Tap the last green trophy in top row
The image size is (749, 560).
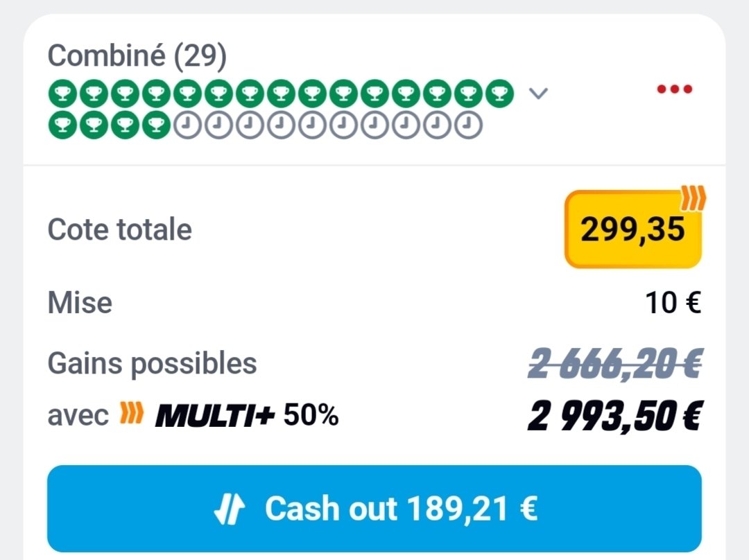coord(497,93)
